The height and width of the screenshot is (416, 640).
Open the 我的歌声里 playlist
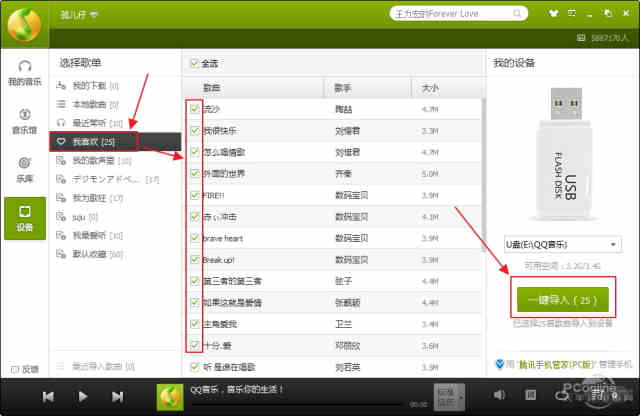(102, 160)
